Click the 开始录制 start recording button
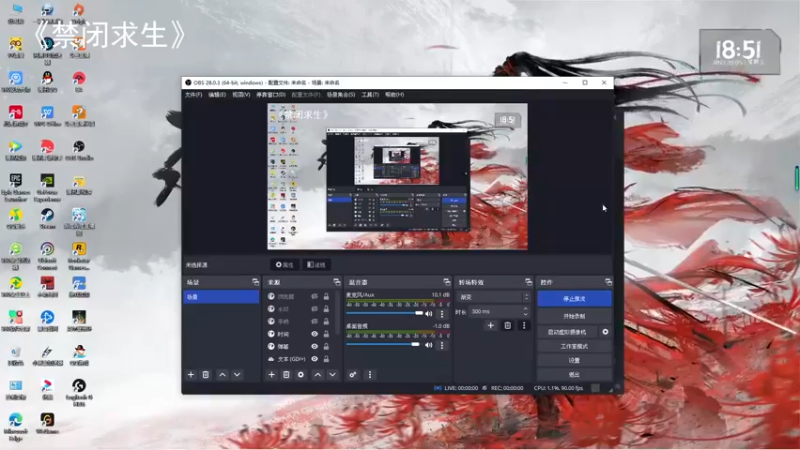800x450 pixels. (574, 316)
